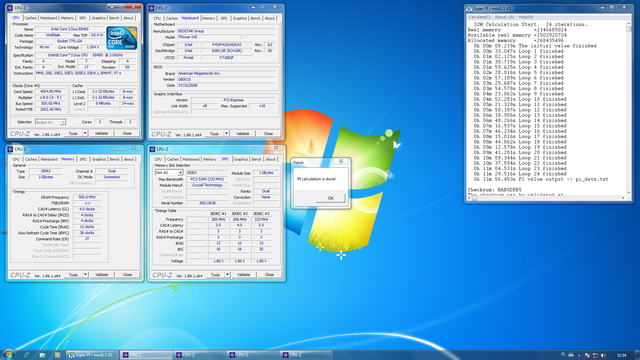The image size is (640, 360).
Task: Click the CAS# Latency (CL) value
Action: pyautogui.click(x=87, y=209)
